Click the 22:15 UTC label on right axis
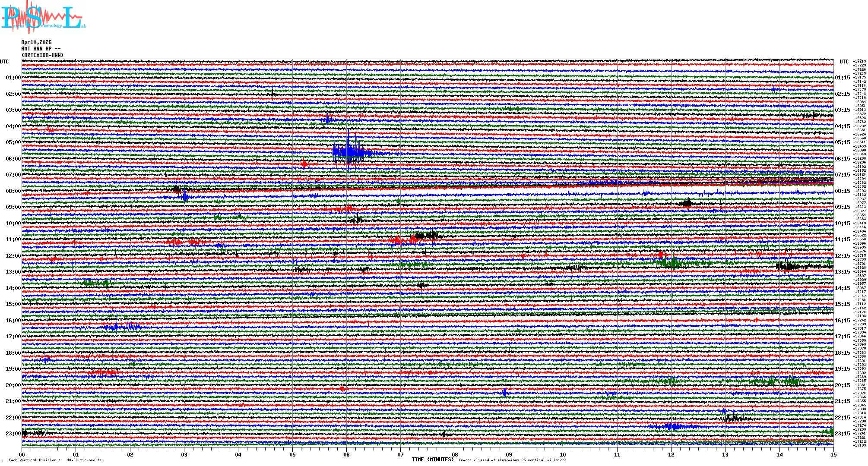This screenshot has height=466, width=868. 842,418
